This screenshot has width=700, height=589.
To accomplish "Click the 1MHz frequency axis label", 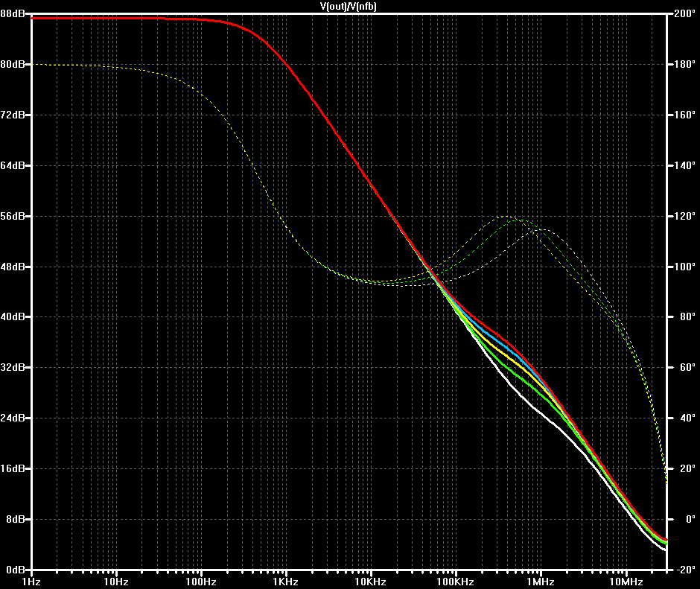I will [x=541, y=582].
